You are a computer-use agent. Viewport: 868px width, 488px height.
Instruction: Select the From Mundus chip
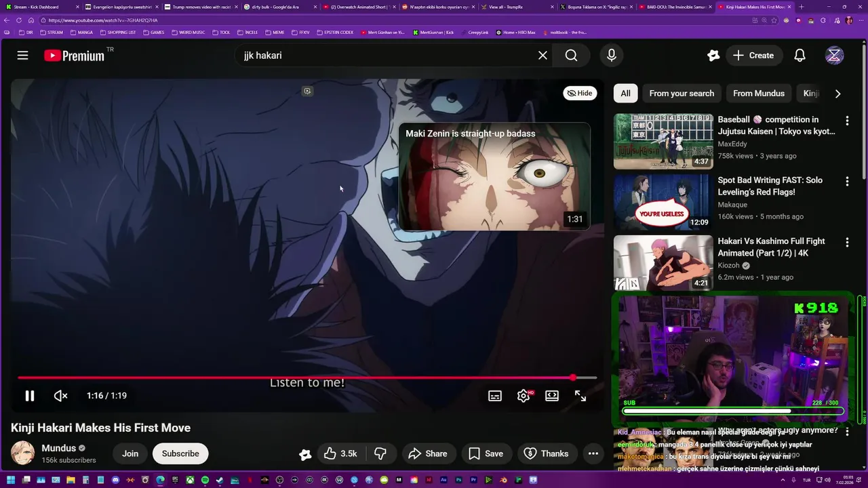[x=759, y=94]
